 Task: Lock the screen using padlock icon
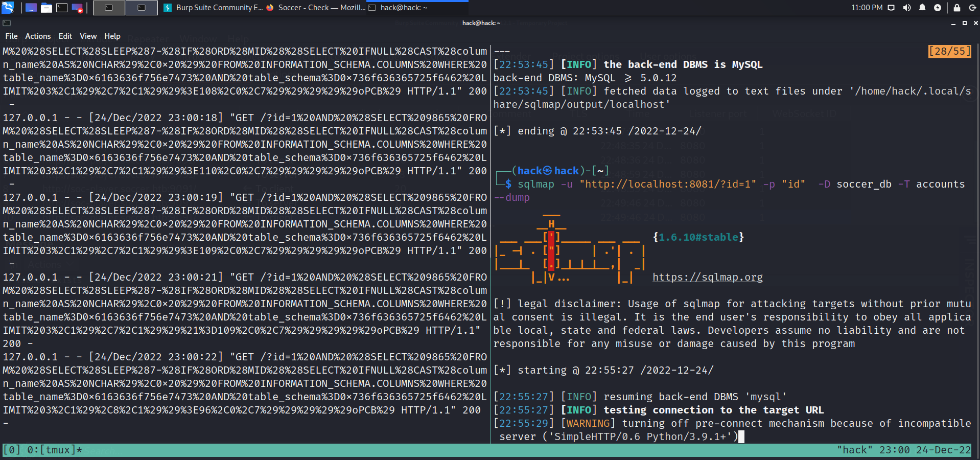click(957, 8)
